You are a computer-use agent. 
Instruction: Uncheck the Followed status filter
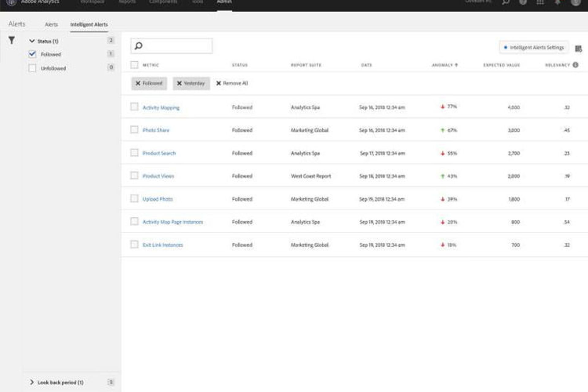click(33, 54)
